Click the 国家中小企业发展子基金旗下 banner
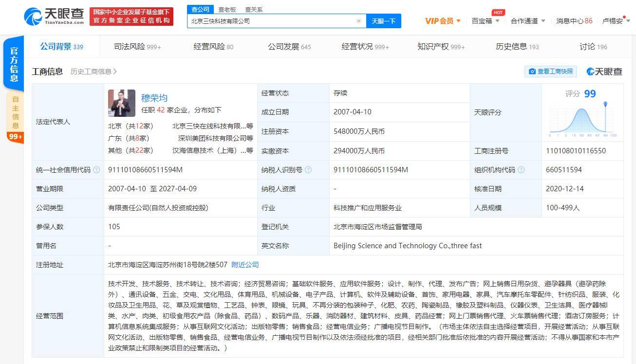 (131, 16)
